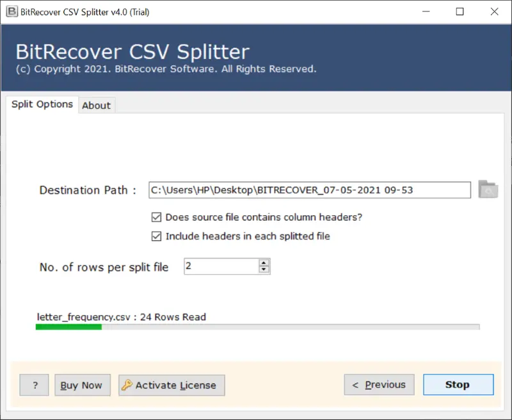Increase rows per split file with up arrow
The image size is (512, 420).
click(264, 263)
